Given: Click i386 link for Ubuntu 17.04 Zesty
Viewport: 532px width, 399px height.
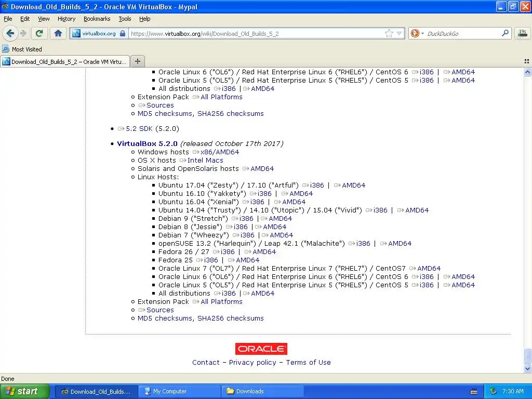Looking at the screenshot, I should click(317, 185).
